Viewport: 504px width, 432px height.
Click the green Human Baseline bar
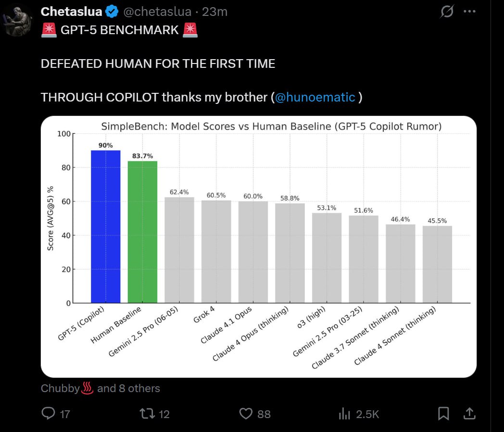pyautogui.click(x=142, y=232)
